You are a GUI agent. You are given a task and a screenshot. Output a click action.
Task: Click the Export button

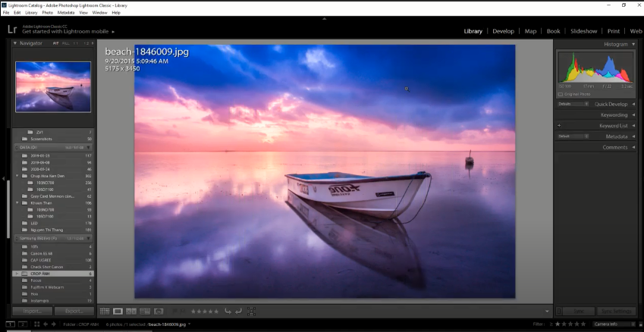(x=74, y=311)
